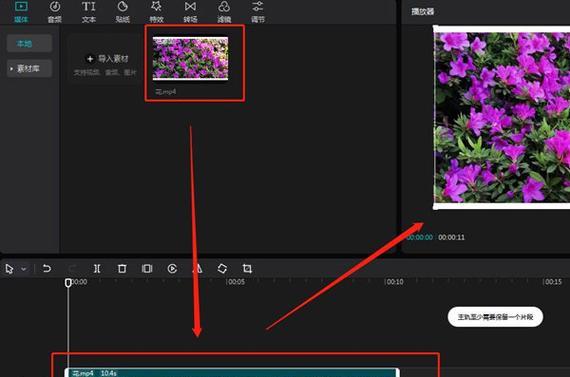Select the 花.mp4 clip on the timeline
This screenshot has height=377, width=570.
(232, 373)
